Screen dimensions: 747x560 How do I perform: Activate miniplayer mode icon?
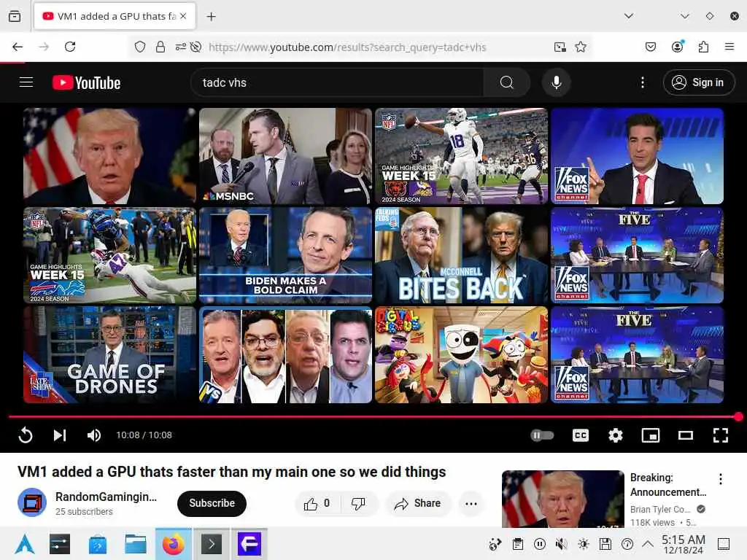[x=651, y=435]
